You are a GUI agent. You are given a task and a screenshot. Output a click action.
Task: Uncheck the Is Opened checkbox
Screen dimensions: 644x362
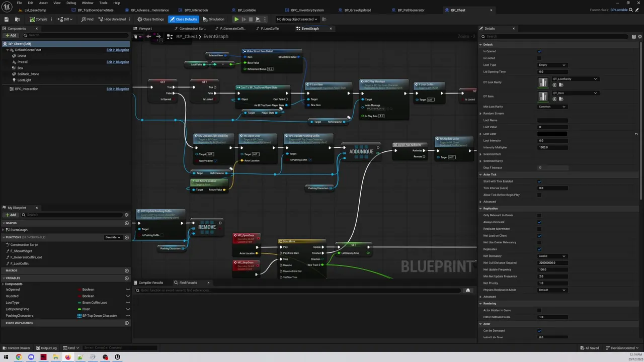(x=539, y=51)
